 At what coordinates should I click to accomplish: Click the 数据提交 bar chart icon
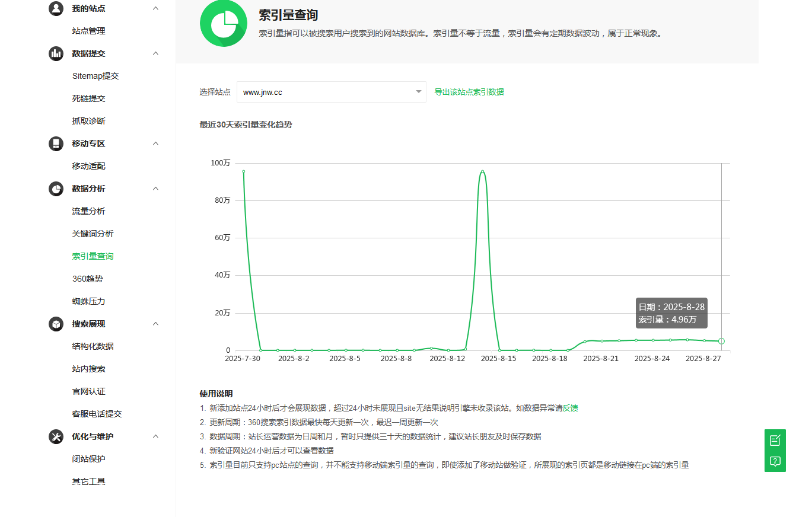tap(56, 53)
